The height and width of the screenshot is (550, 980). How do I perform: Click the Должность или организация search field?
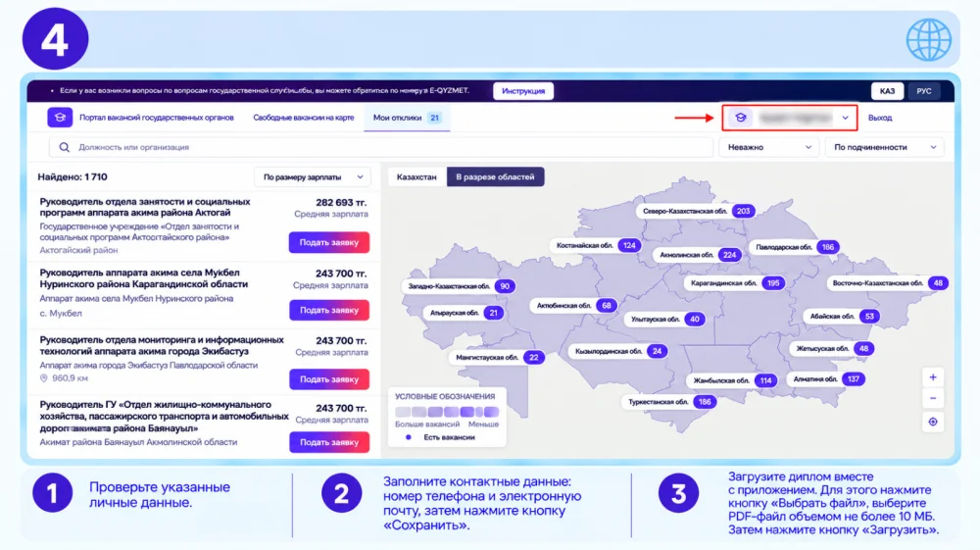pos(381,147)
